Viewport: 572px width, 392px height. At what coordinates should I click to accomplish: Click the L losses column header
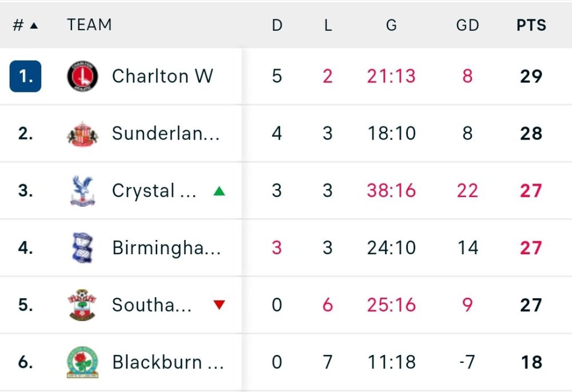[328, 25]
